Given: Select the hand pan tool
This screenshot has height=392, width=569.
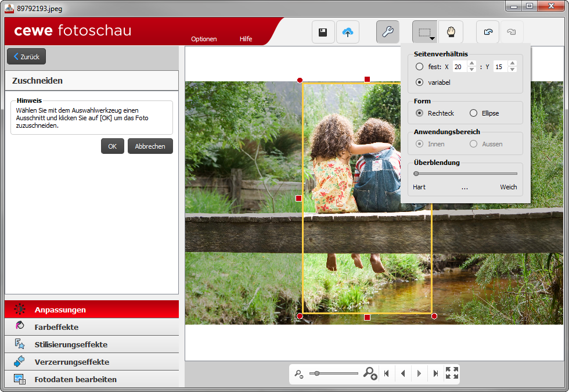Looking at the screenshot, I should coord(450,33).
